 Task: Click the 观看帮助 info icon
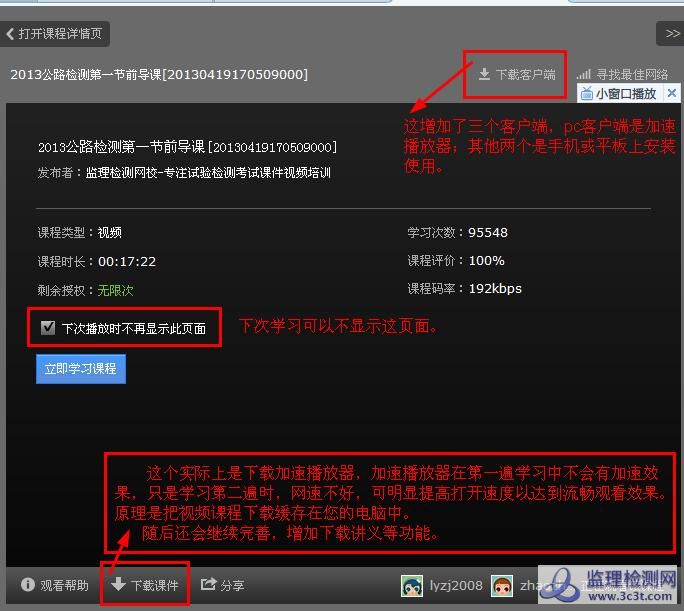click(27, 585)
